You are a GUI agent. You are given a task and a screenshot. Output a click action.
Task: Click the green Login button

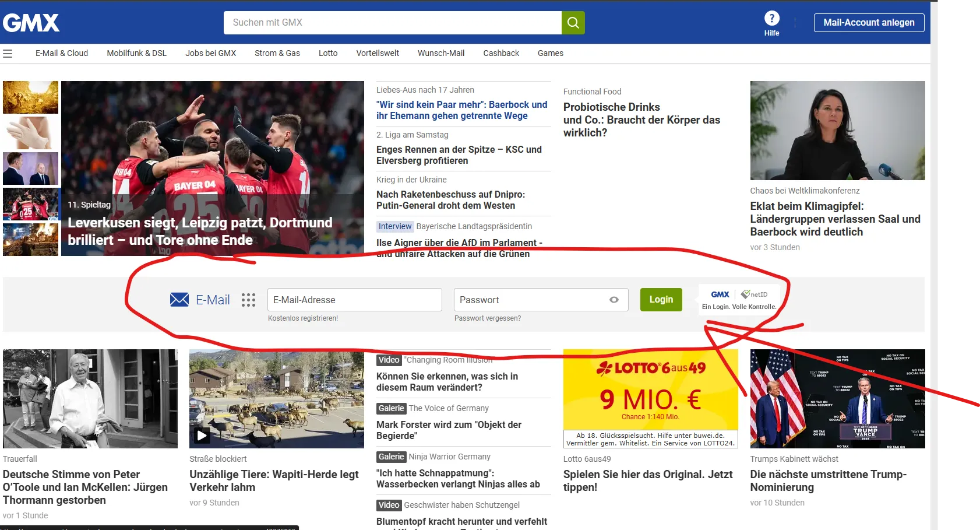[661, 300]
